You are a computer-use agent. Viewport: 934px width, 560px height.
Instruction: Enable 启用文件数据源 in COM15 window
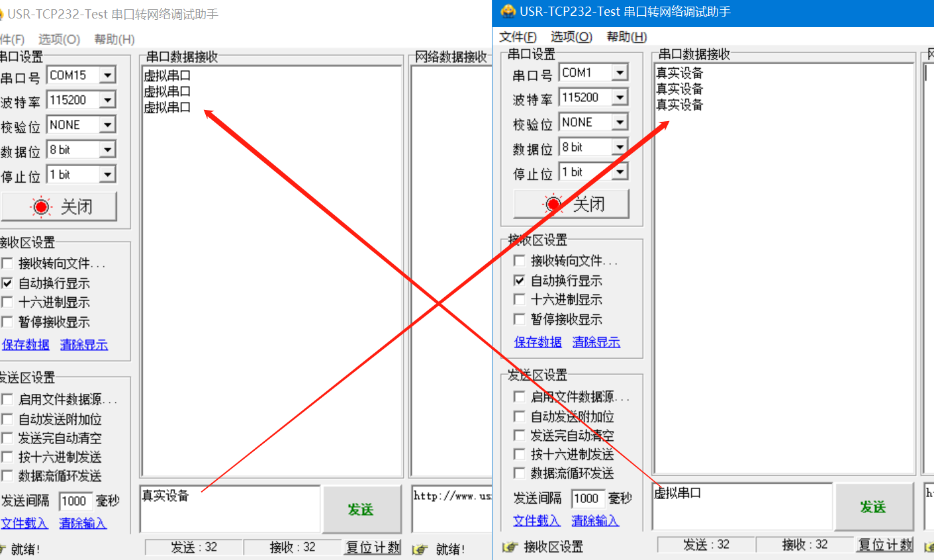click(x=7, y=399)
